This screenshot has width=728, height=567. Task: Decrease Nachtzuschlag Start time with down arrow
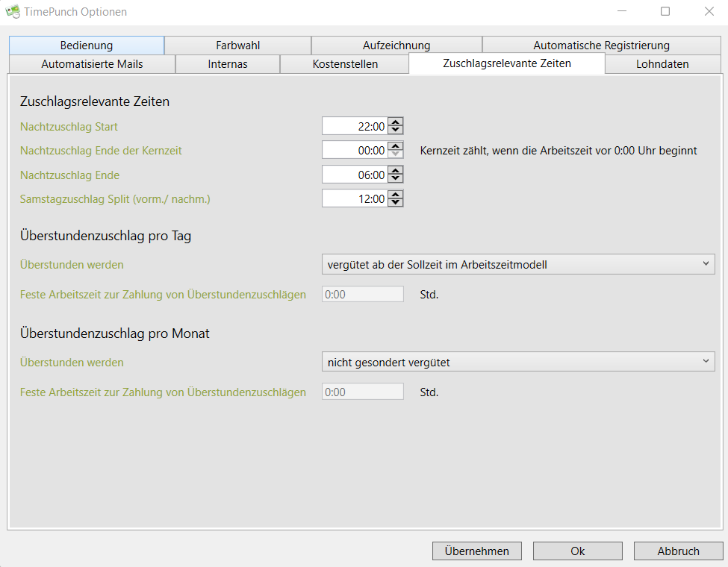(x=396, y=131)
